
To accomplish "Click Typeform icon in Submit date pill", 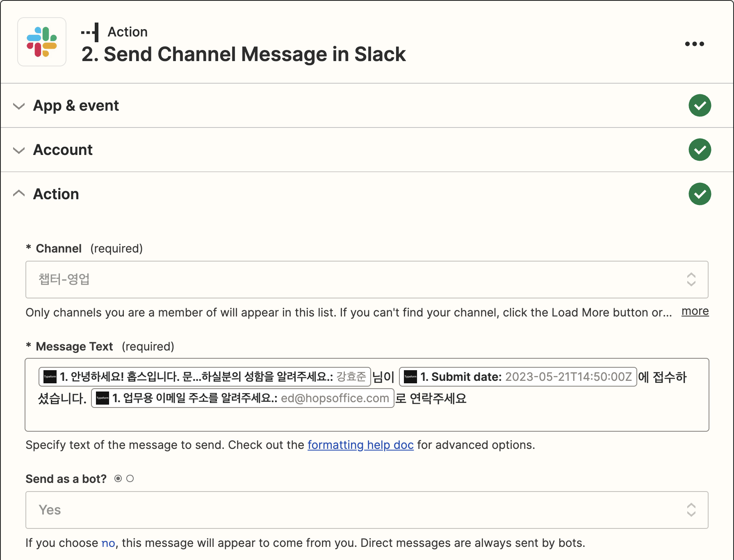I will (410, 377).
